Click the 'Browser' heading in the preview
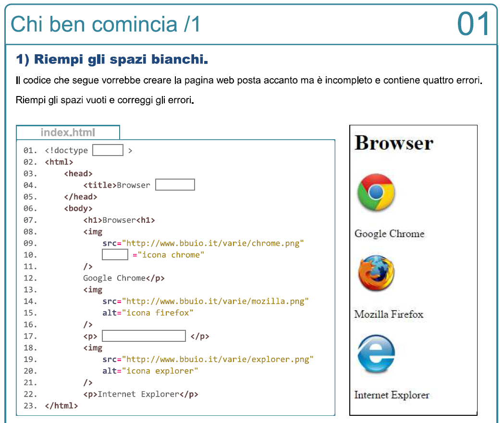The image size is (504, 423). click(394, 143)
